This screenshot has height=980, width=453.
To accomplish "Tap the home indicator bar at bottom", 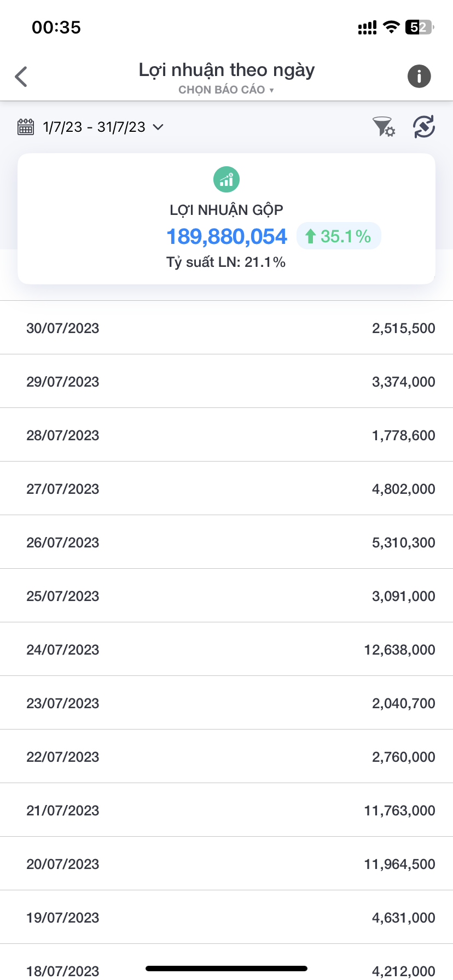I will 226,969.
